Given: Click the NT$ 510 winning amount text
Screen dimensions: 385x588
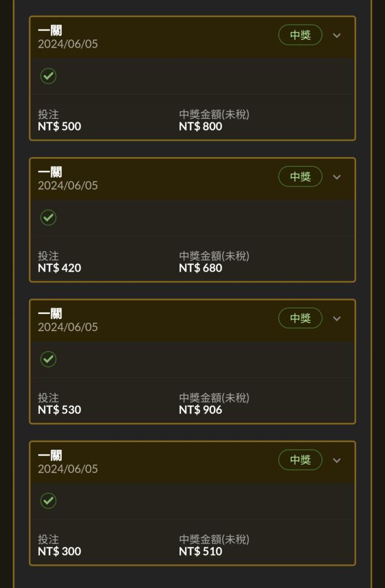Looking at the screenshot, I should point(200,552).
